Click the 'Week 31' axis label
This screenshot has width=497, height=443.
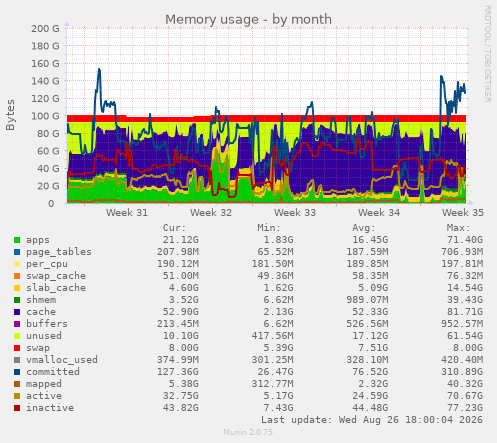127,213
